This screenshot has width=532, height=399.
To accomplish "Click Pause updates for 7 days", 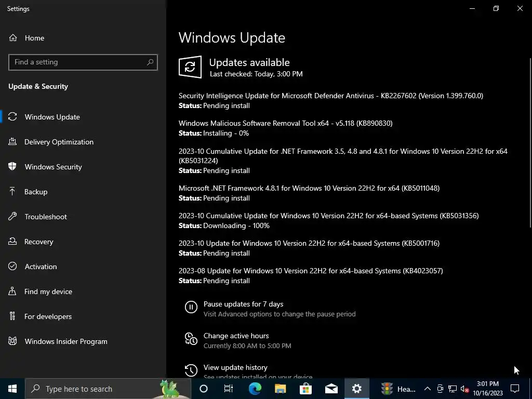I will click(243, 304).
